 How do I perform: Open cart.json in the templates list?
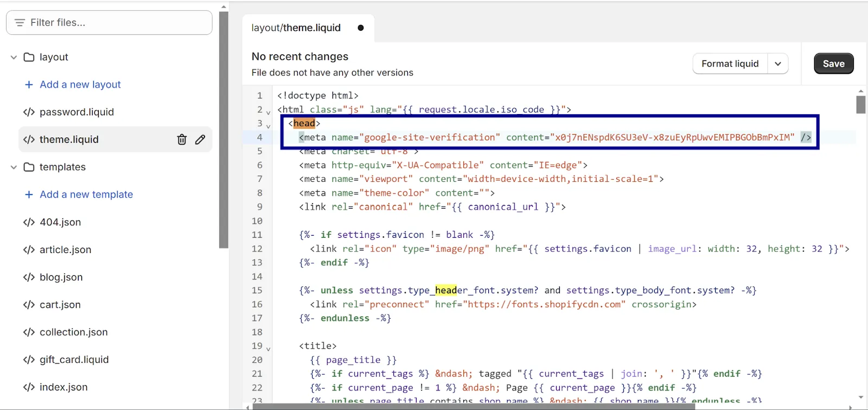(x=60, y=305)
